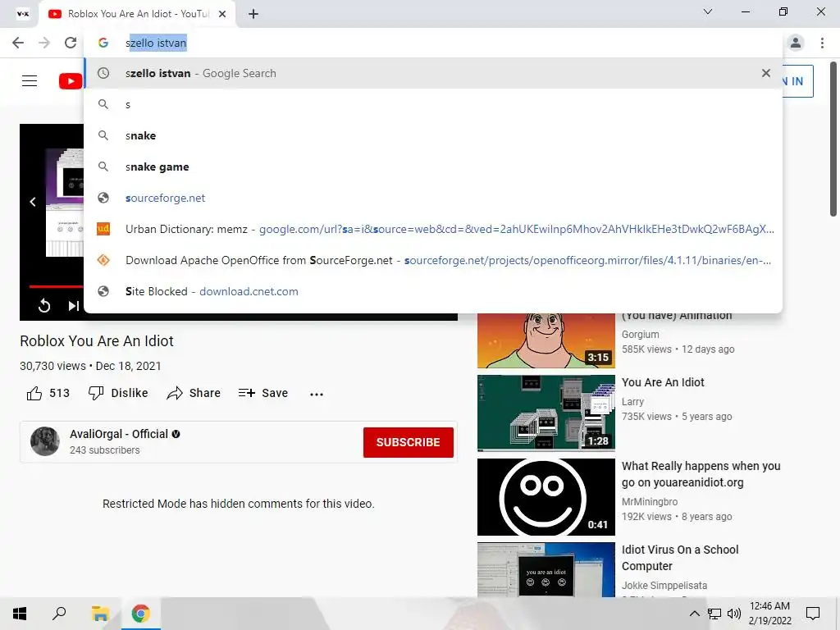This screenshot has height=630, width=840.
Task: Show hidden system tray icons
Action: 694,614
